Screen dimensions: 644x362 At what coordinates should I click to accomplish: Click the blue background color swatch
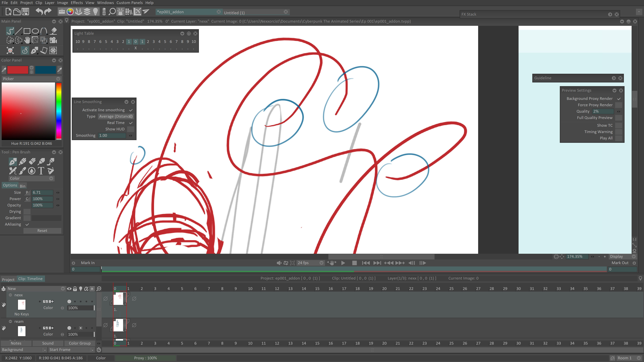[45, 70]
